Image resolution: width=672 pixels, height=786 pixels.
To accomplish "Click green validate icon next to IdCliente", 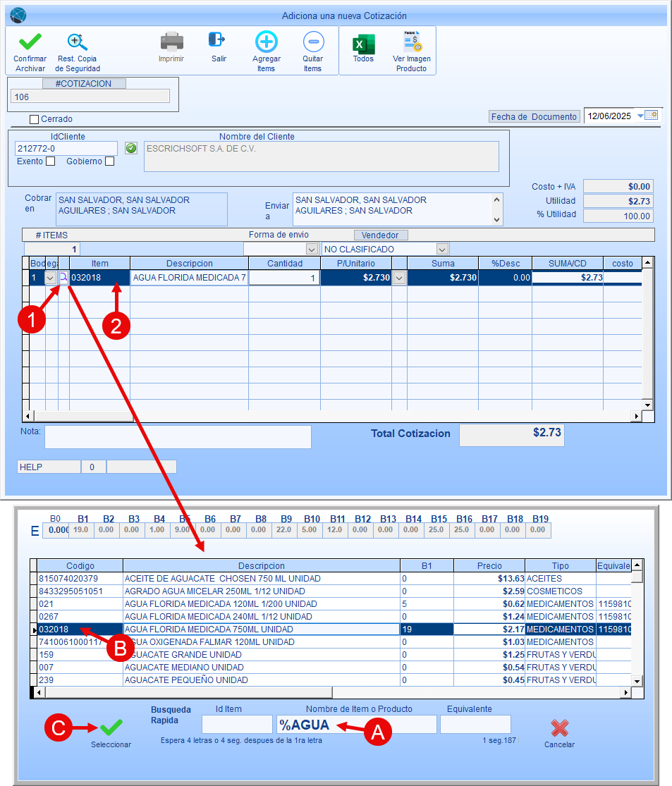I will (131, 148).
